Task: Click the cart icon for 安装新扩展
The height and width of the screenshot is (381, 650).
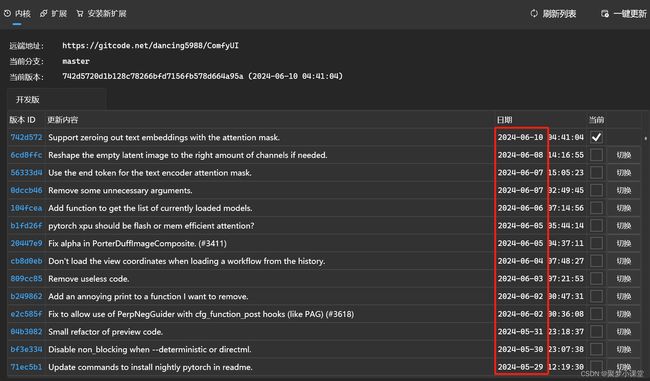Action: click(x=80, y=14)
